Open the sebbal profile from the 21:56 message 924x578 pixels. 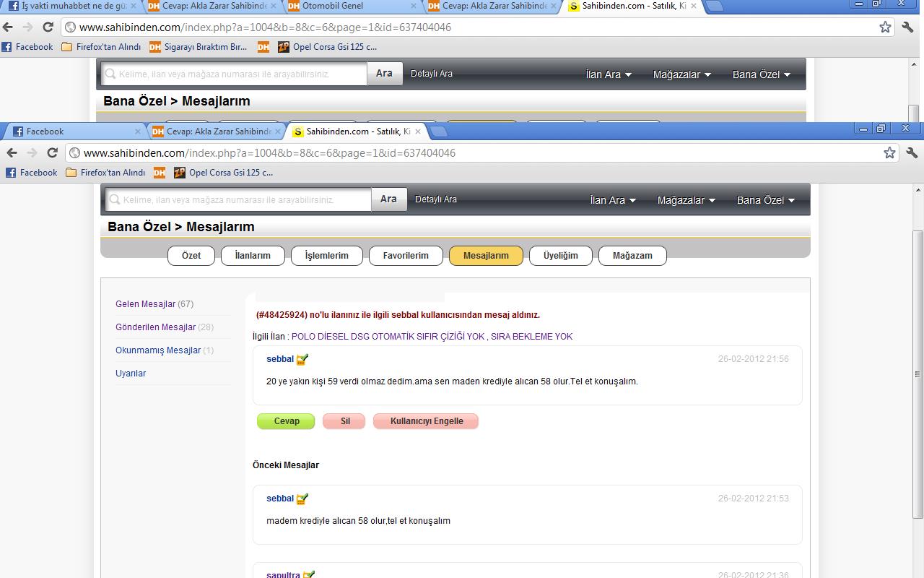[x=280, y=359]
